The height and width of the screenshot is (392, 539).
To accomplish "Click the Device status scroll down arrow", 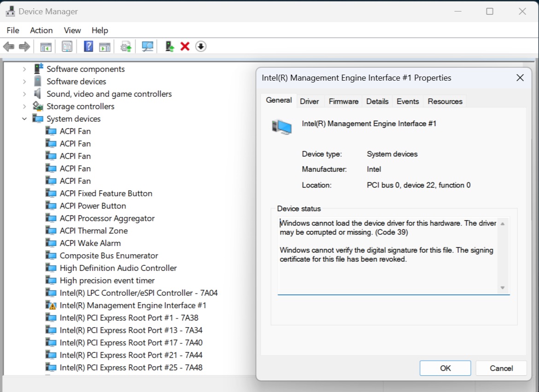I will (x=503, y=288).
